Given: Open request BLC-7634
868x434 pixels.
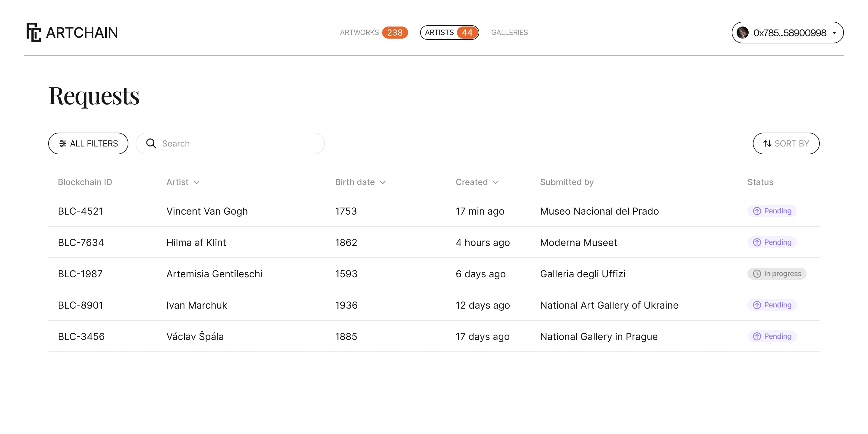Looking at the screenshot, I should tap(81, 242).
